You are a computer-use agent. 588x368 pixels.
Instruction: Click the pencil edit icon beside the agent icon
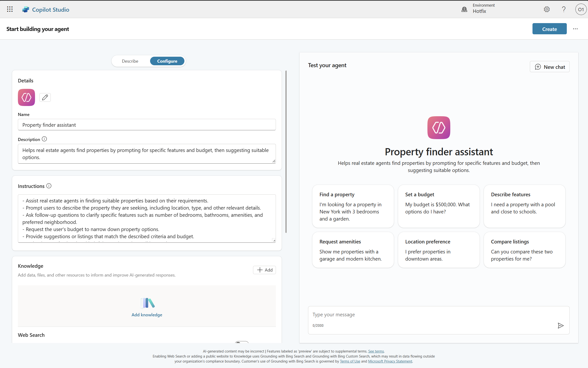(45, 97)
